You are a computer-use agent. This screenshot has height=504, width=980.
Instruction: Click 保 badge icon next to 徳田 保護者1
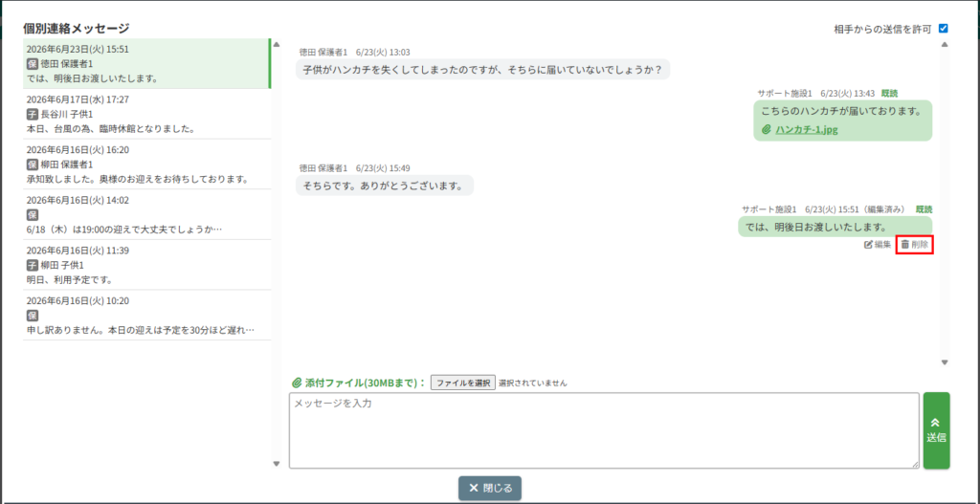(x=33, y=64)
